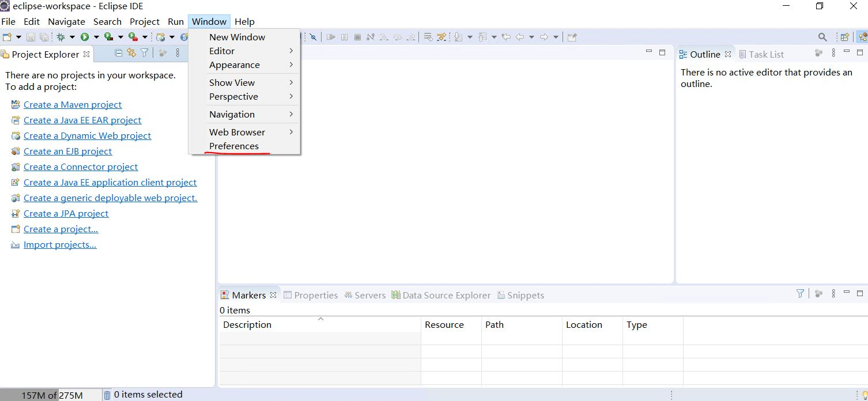The image size is (868, 401).
Task: Open the File menu
Action: [8, 21]
